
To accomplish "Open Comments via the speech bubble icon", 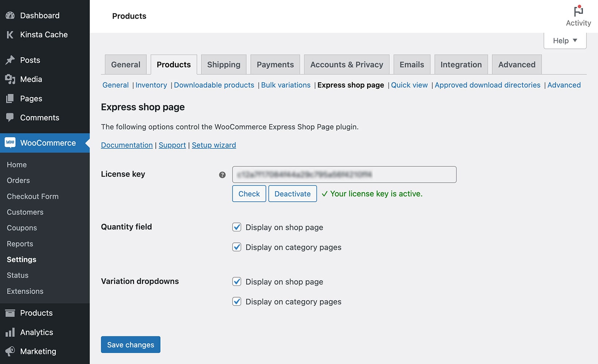I will click(10, 117).
